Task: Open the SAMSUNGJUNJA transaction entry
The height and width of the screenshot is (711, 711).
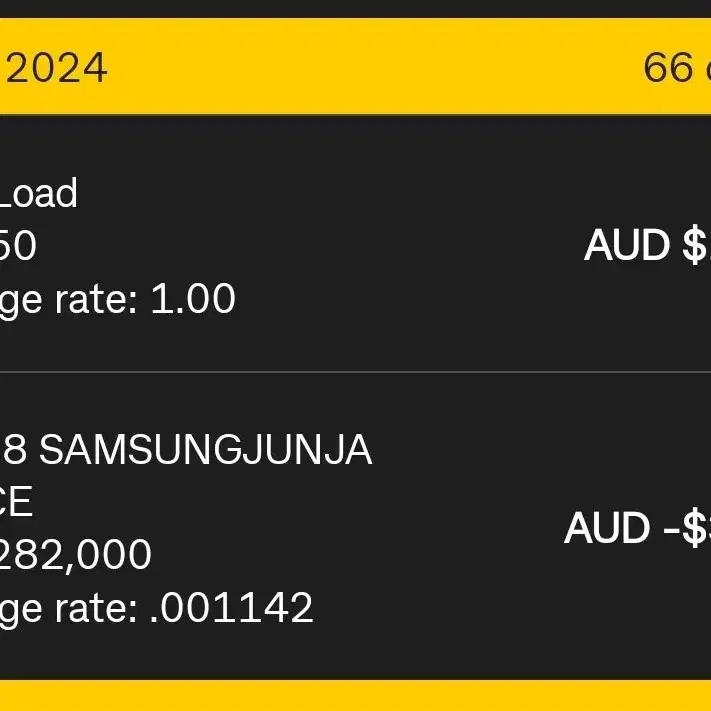Action: tap(356, 526)
